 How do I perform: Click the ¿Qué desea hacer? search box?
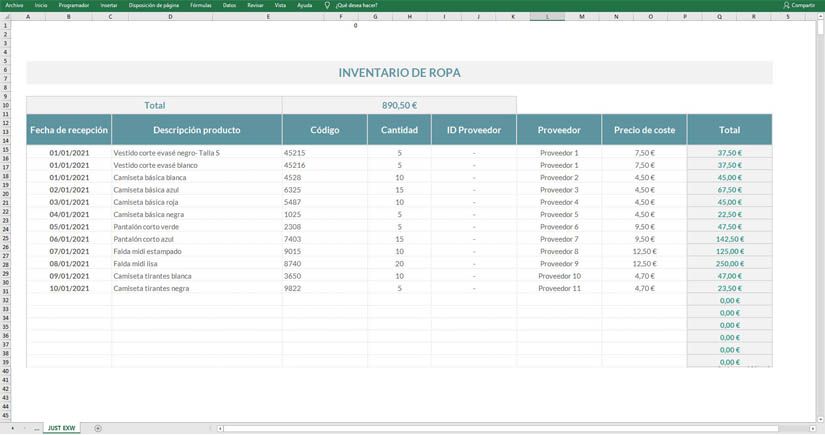click(357, 5)
